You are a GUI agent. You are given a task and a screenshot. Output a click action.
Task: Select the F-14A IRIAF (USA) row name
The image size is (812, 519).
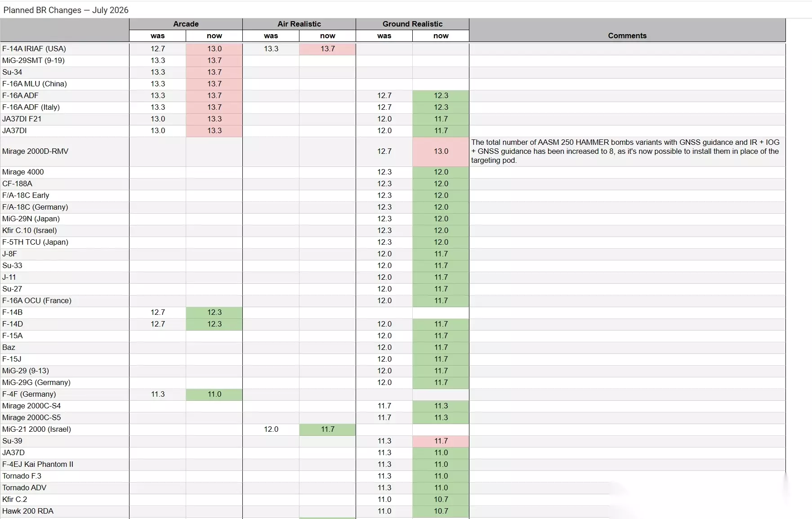[x=34, y=49]
